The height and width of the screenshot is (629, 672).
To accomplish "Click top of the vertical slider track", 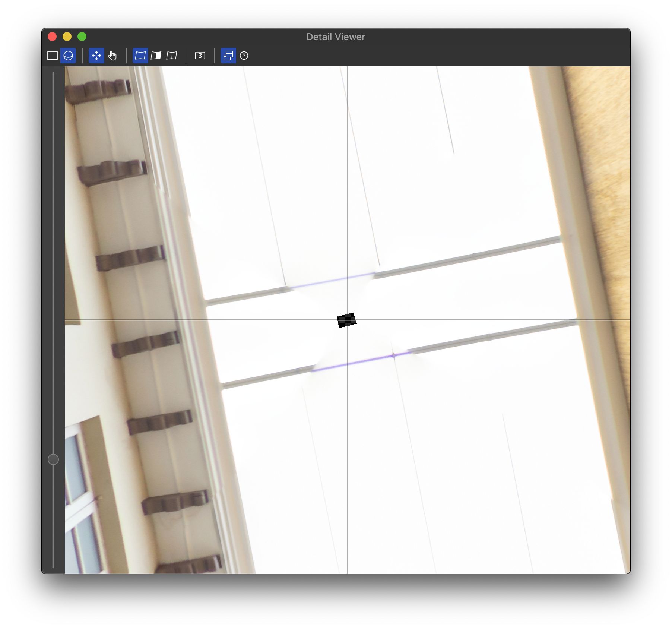I will coord(53,75).
